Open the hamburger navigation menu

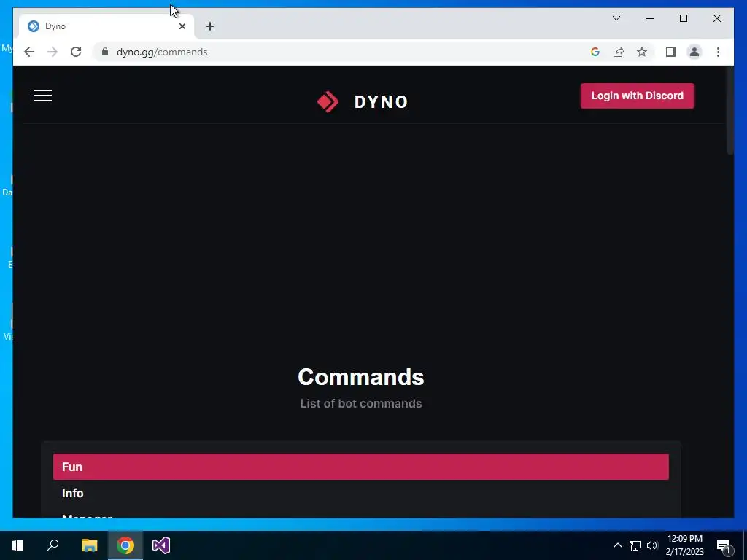43,96
